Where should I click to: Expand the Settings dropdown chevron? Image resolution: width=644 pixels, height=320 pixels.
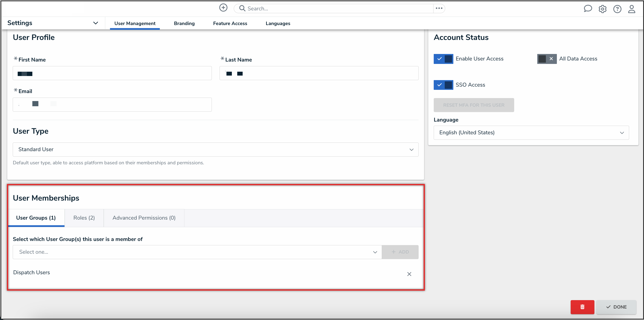click(96, 23)
